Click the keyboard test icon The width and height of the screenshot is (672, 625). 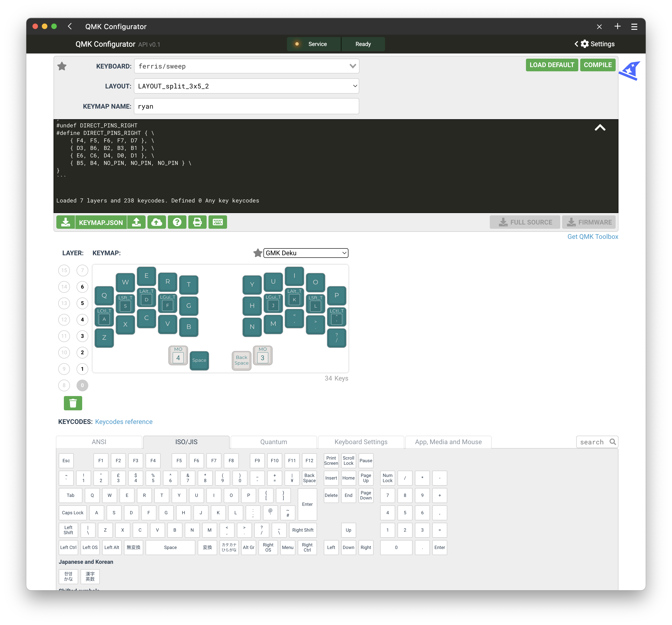click(218, 222)
